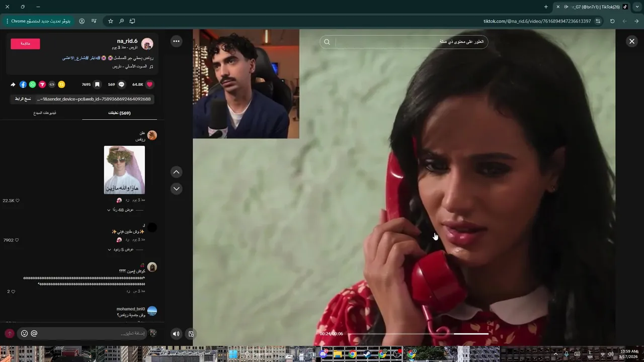Insert a mention with the @ icon
Image resolution: width=644 pixels, height=362 pixels.
point(34,333)
